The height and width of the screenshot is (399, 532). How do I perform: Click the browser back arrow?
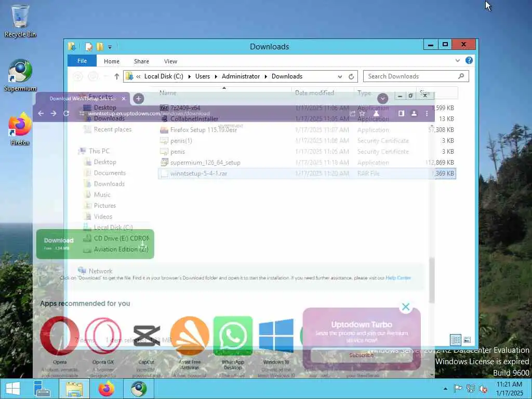tap(41, 113)
